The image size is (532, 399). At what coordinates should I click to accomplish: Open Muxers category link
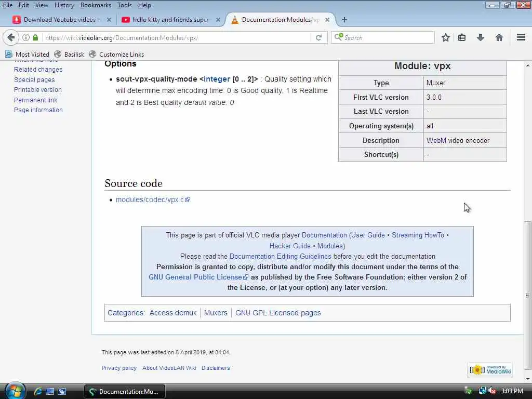coord(216,313)
